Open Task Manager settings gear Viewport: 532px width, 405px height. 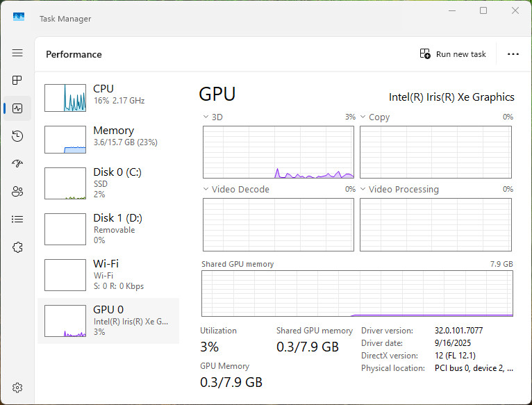(x=17, y=388)
